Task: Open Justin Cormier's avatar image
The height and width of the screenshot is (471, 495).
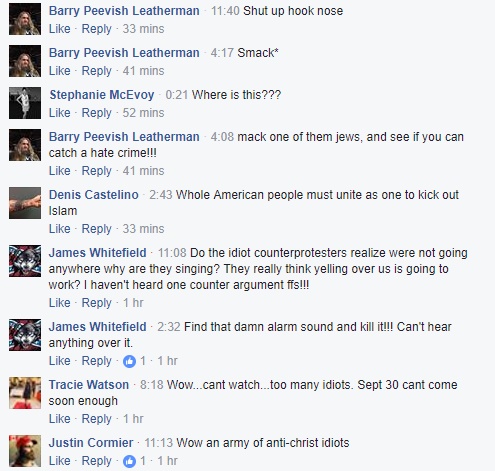Action: pos(25,451)
